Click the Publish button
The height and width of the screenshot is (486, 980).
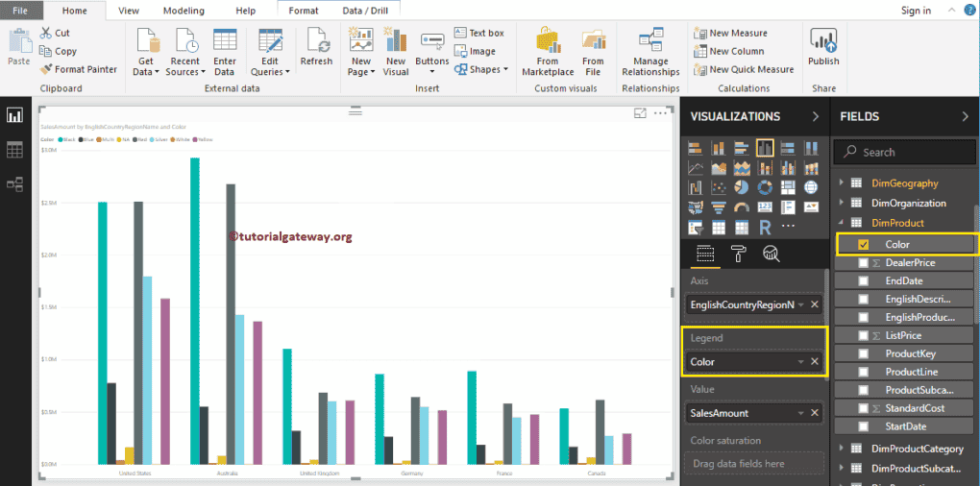[823, 47]
